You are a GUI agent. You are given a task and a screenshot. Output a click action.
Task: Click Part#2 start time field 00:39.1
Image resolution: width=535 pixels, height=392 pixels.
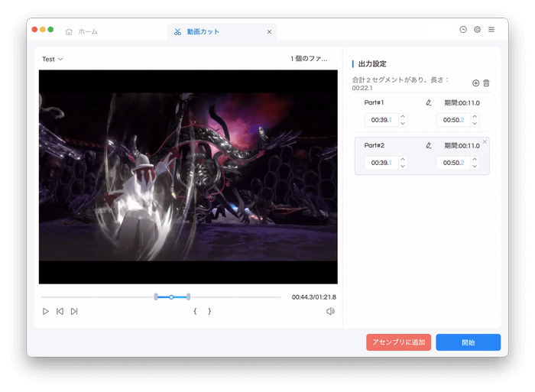pos(381,163)
